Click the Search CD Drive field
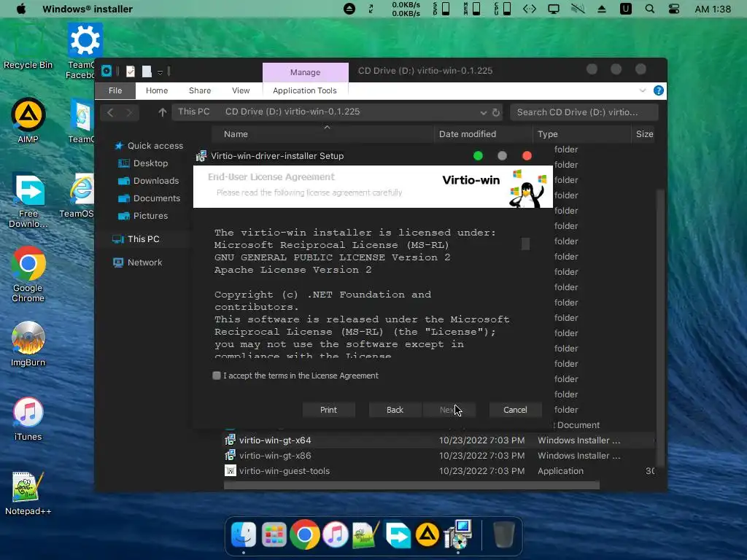747x560 pixels. click(584, 112)
